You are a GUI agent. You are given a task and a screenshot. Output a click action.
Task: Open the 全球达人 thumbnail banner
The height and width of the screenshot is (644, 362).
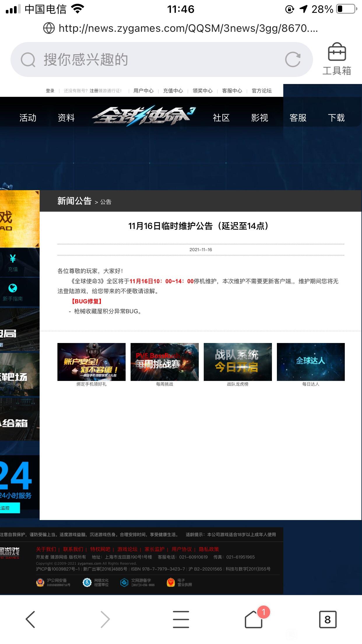tap(311, 362)
